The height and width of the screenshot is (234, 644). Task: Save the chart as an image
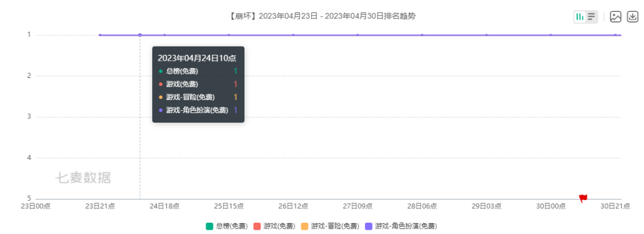click(x=615, y=17)
